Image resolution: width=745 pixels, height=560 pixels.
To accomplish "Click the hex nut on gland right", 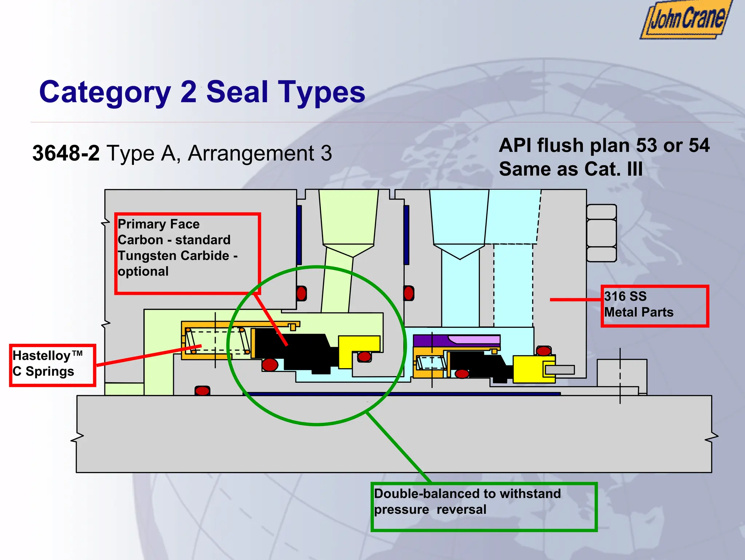I will point(601,233).
